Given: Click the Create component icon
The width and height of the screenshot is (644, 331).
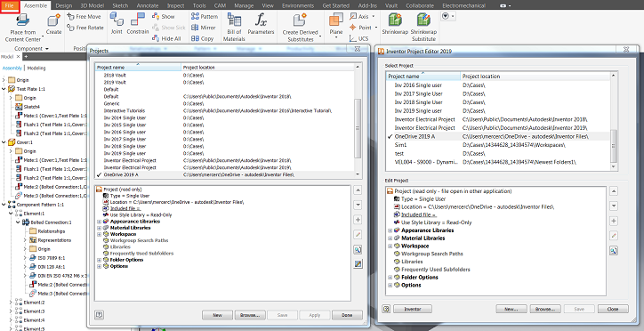Looking at the screenshot, I should (53, 20).
